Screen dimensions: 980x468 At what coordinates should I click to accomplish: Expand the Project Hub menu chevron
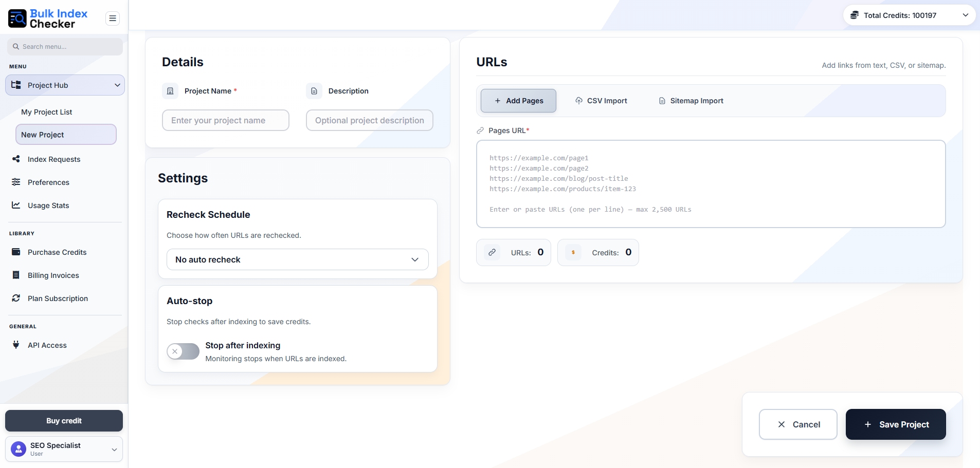coord(117,85)
